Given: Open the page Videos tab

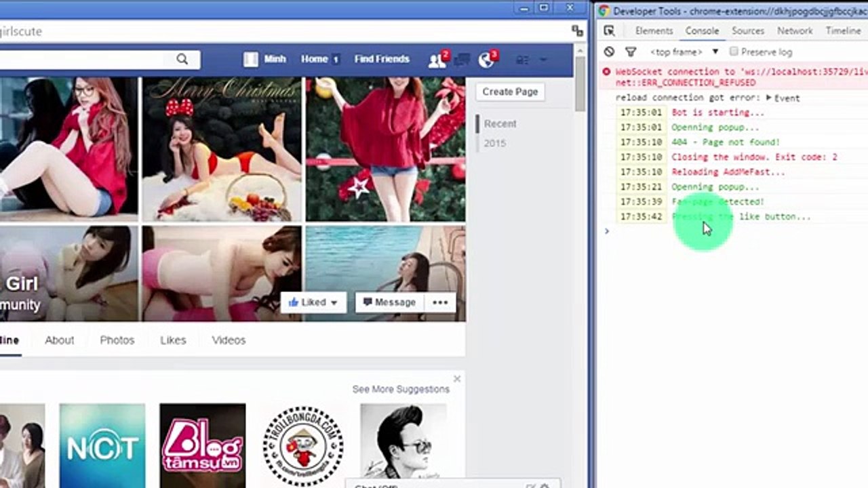Looking at the screenshot, I should (229, 340).
